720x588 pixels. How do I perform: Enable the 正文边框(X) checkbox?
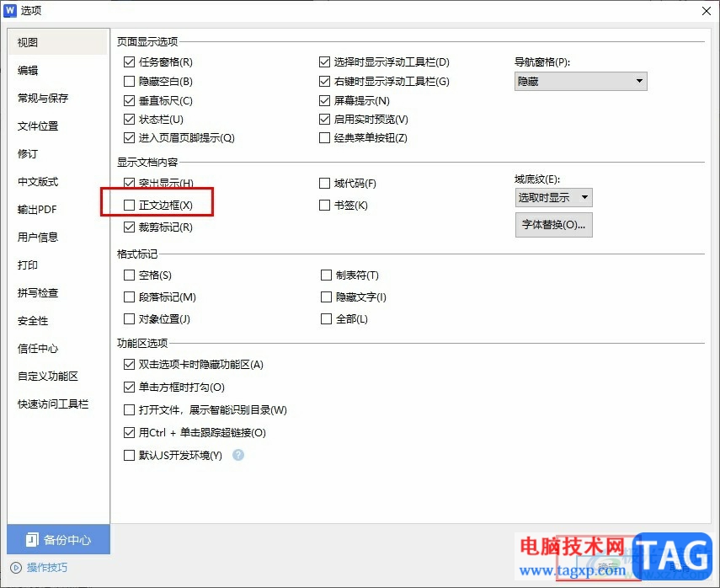point(129,205)
